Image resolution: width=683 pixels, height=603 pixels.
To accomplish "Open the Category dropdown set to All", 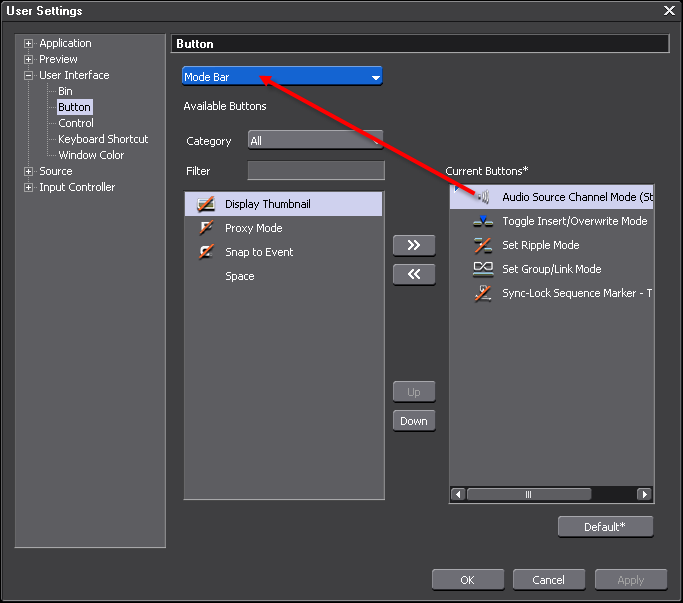I will pos(315,141).
